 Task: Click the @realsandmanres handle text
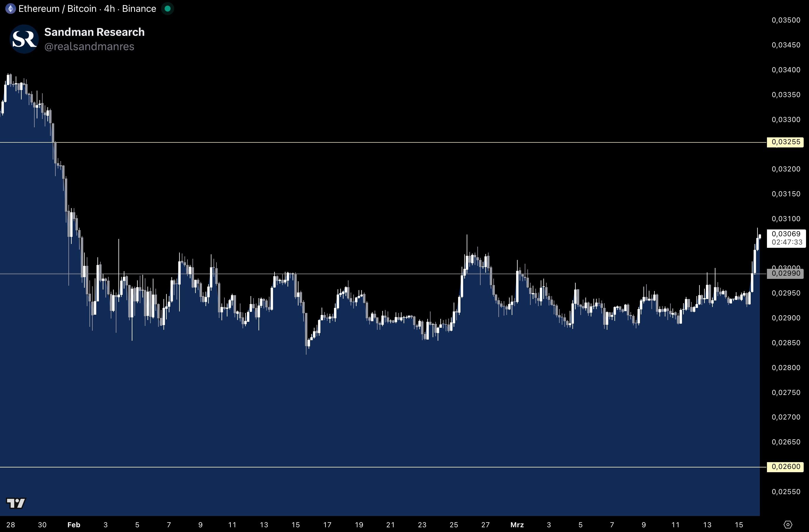(89, 46)
